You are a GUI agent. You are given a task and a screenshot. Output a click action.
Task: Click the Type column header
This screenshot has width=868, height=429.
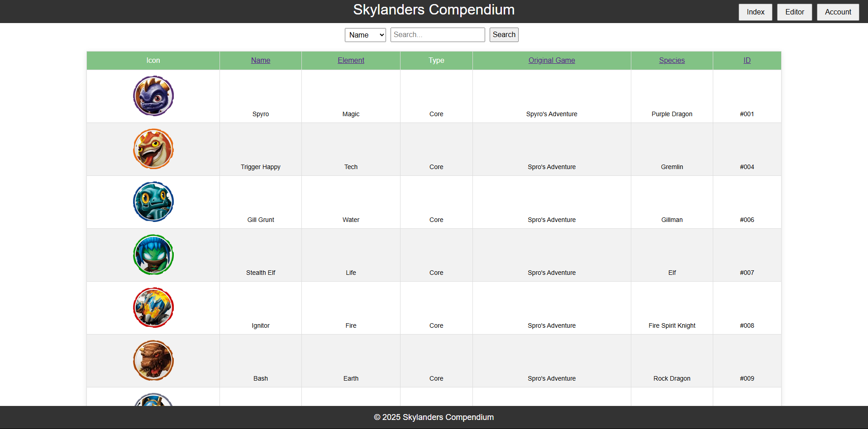[x=436, y=61]
